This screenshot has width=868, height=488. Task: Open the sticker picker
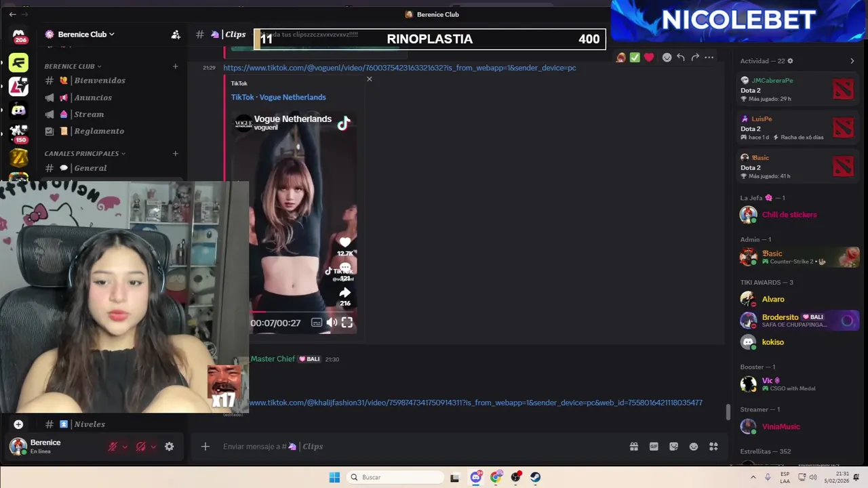pos(673,447)
